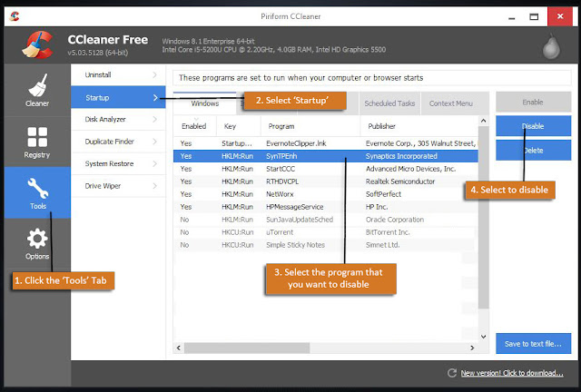Click the chevron next to Uninstall
This screenshot has width=581, height=392.
tap(155, 74)
